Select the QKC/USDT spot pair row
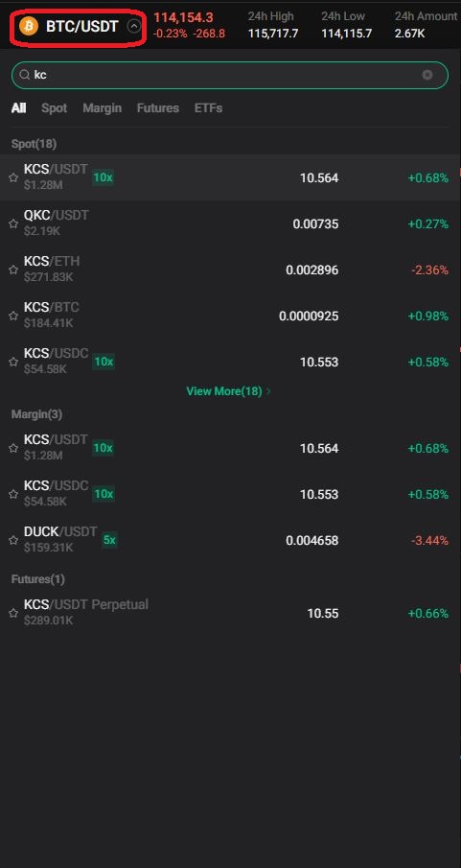Screen dimensions: 461x868 [x=230, y=223]
